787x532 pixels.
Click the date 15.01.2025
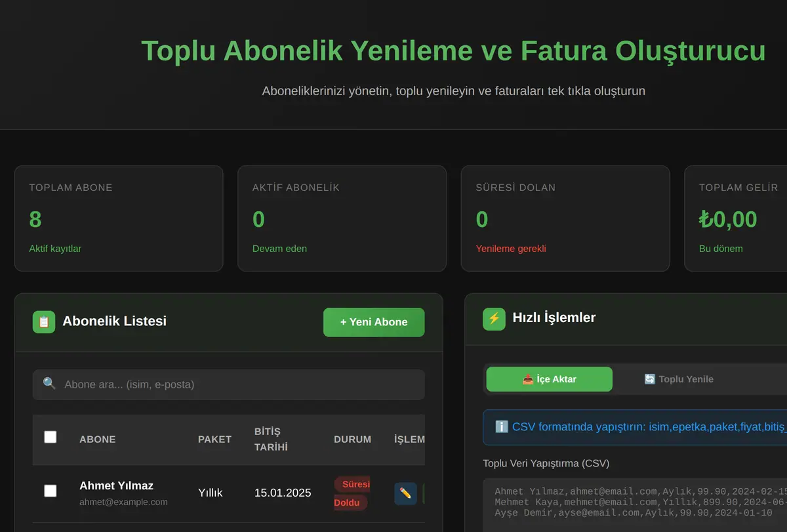(283, 493)
